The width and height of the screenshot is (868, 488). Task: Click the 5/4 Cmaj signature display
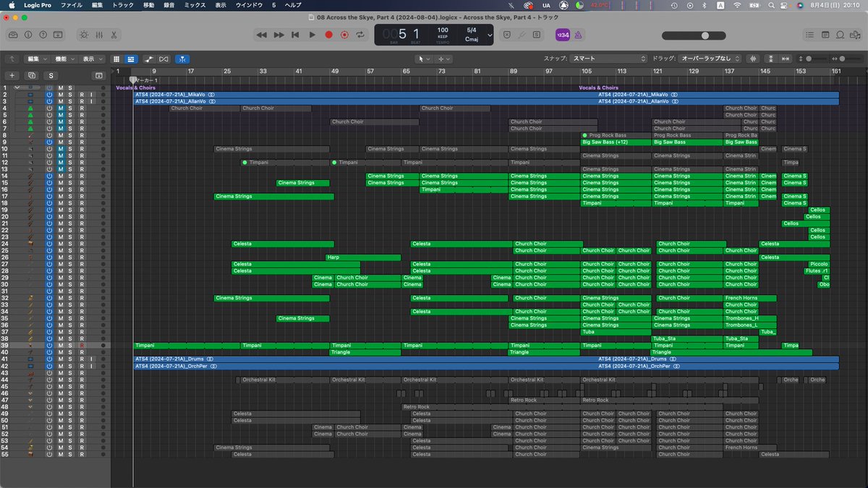point(472,35)
